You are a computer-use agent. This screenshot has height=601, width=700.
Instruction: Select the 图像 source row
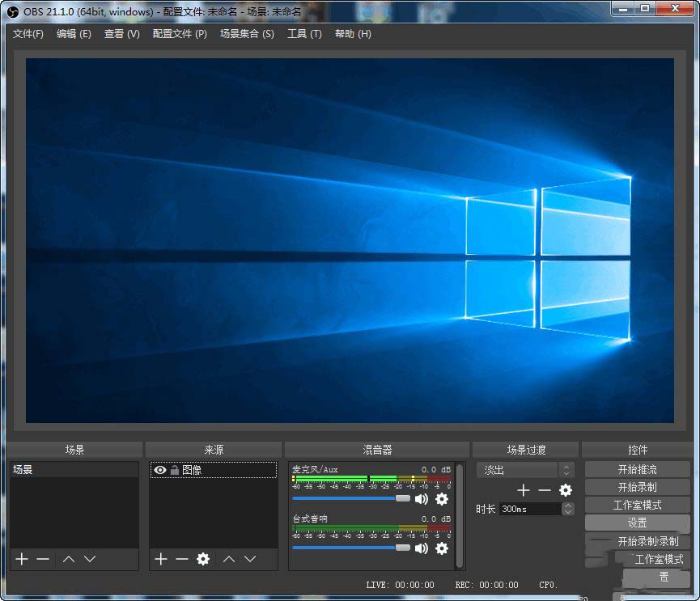(214, 470)
